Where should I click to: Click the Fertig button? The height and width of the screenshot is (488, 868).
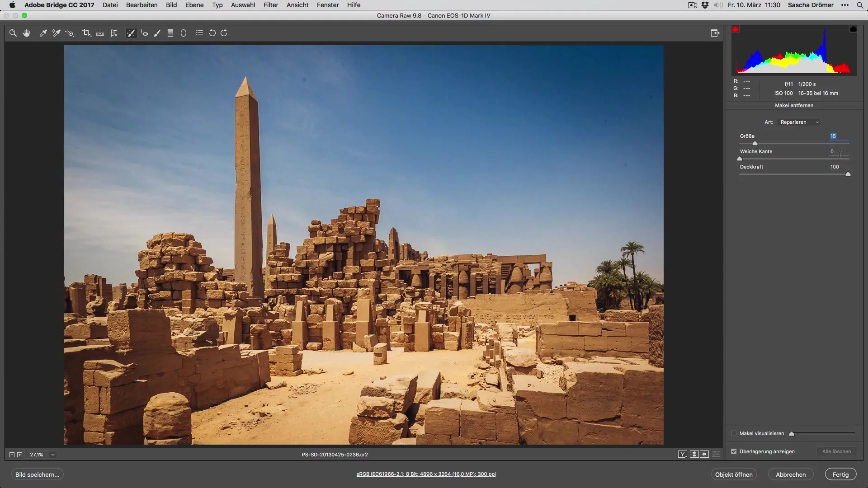pos(840,474)
